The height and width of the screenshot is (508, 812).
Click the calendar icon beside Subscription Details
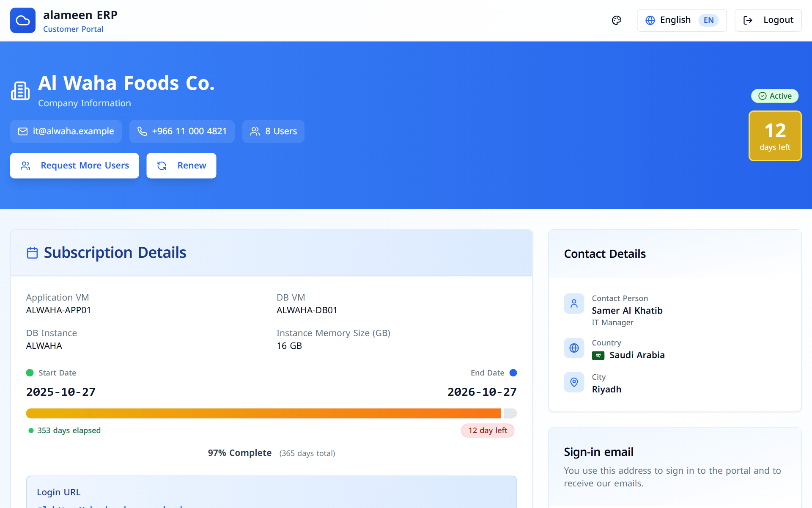(33, 253)
